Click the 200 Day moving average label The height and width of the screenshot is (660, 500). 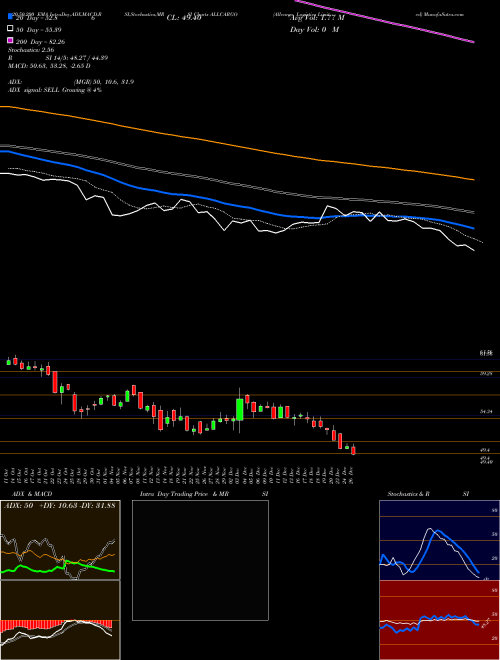tap(40, 42)
